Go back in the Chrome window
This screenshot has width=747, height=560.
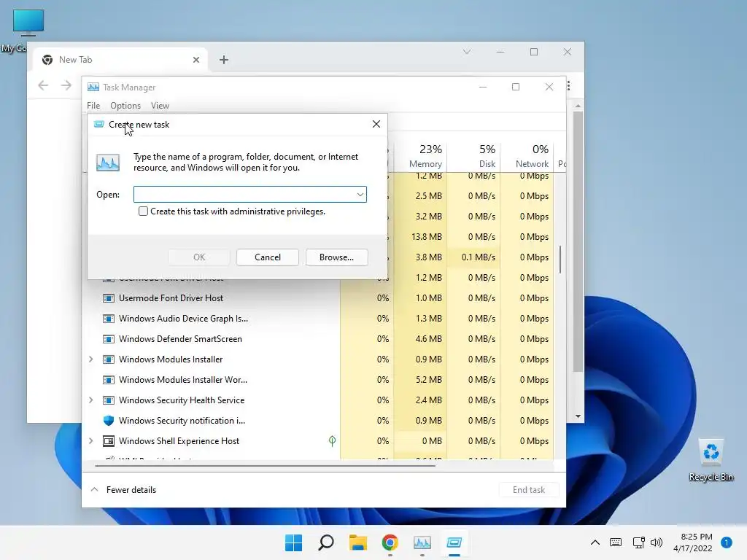click(x=43, y=86)
